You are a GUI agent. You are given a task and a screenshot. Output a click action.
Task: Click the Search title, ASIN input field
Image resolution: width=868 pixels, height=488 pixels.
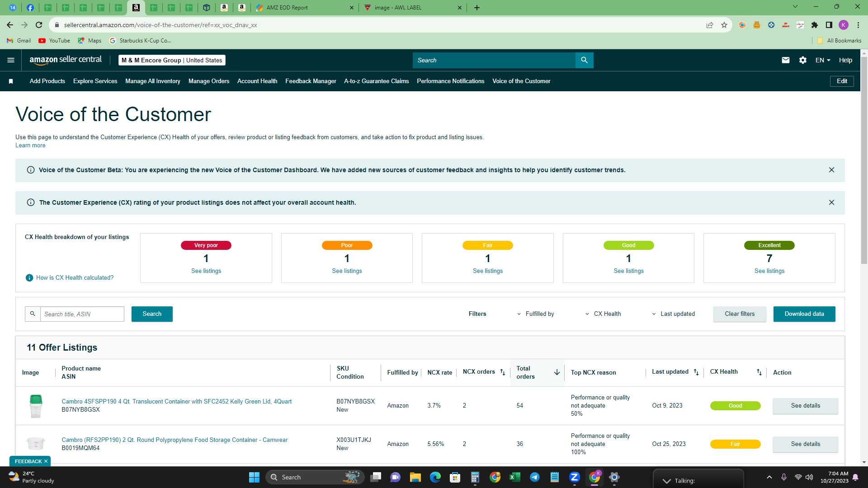point(82,314)
